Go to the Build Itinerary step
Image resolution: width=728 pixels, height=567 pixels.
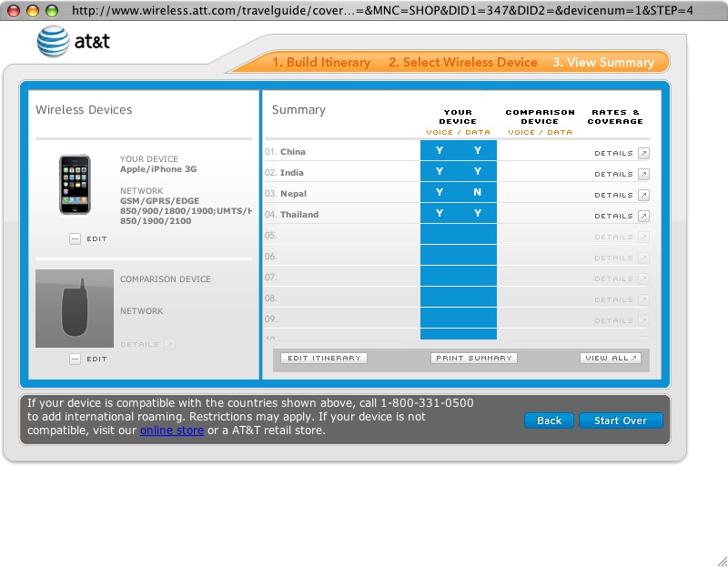pos(321,62)
